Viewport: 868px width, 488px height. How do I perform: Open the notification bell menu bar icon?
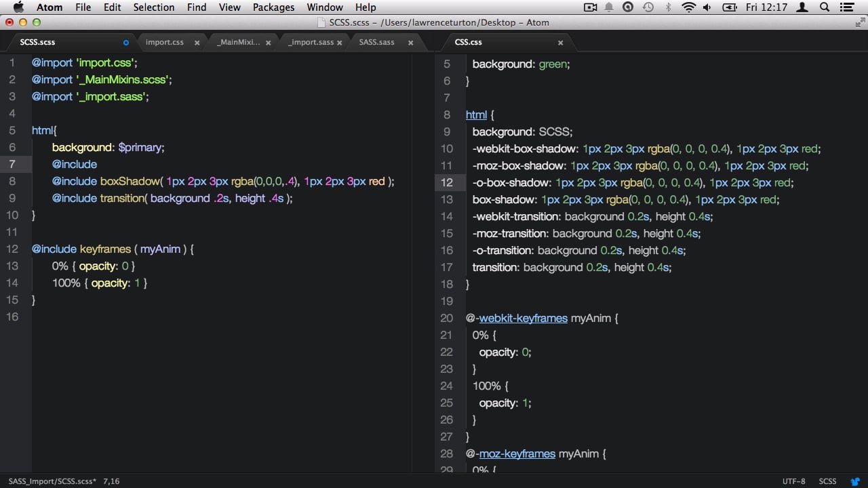click(x=609, y=7)
